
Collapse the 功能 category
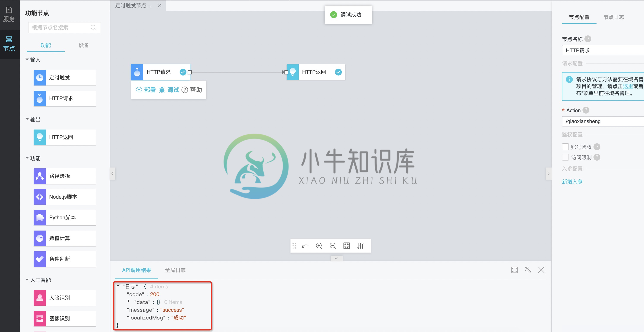[x=27, y=158]
